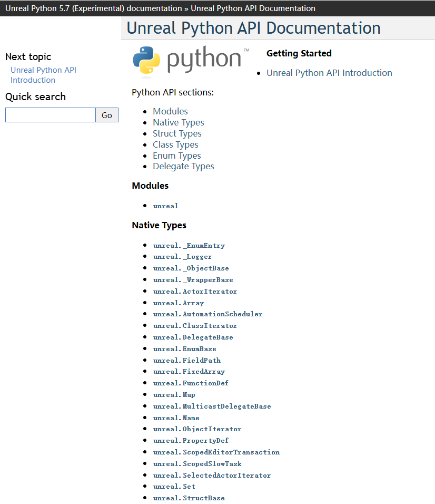
Task: Open the unreal module link
Action: [165, 206]
